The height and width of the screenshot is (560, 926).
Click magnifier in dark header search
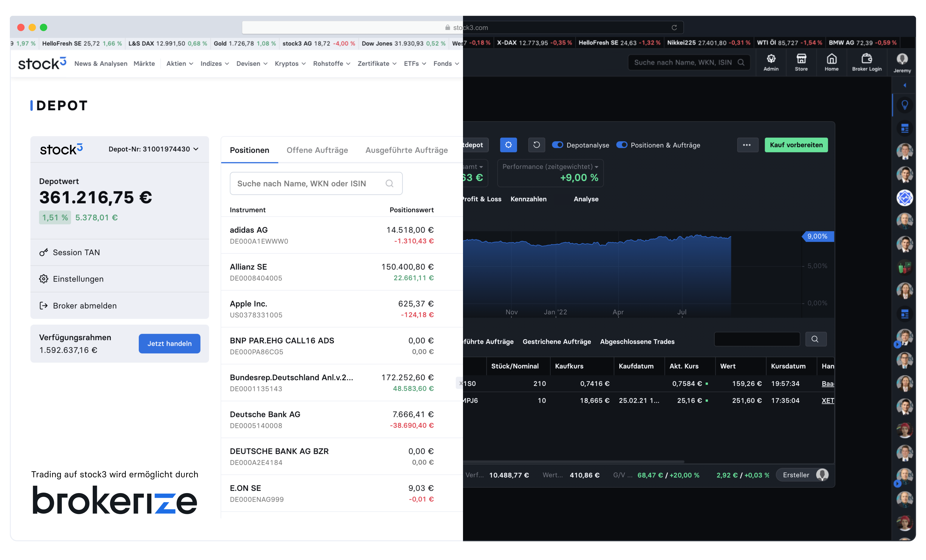(x=741, y=63)
